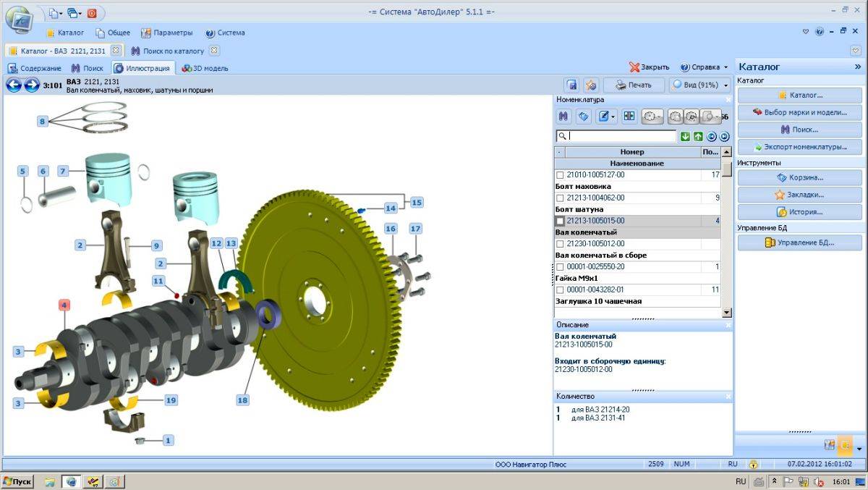
Task: Click the Закрыть button
Action: pyautogui.click(x=649, y=67)
